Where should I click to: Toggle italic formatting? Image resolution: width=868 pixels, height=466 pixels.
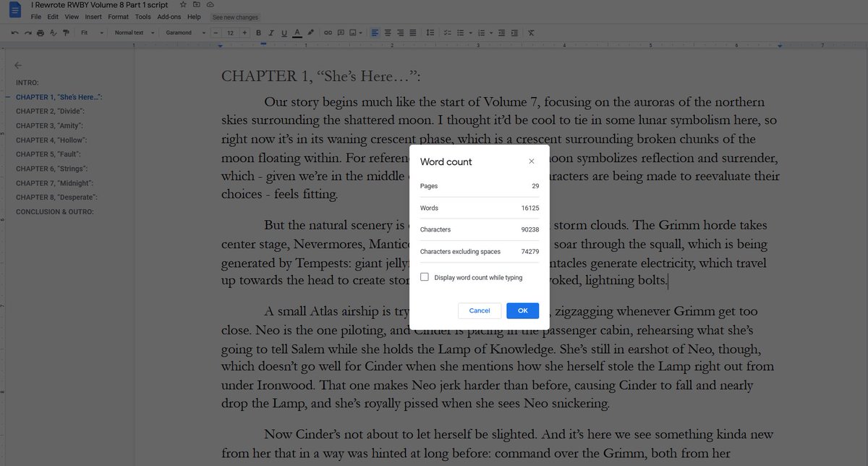click(x=271, y=33)
